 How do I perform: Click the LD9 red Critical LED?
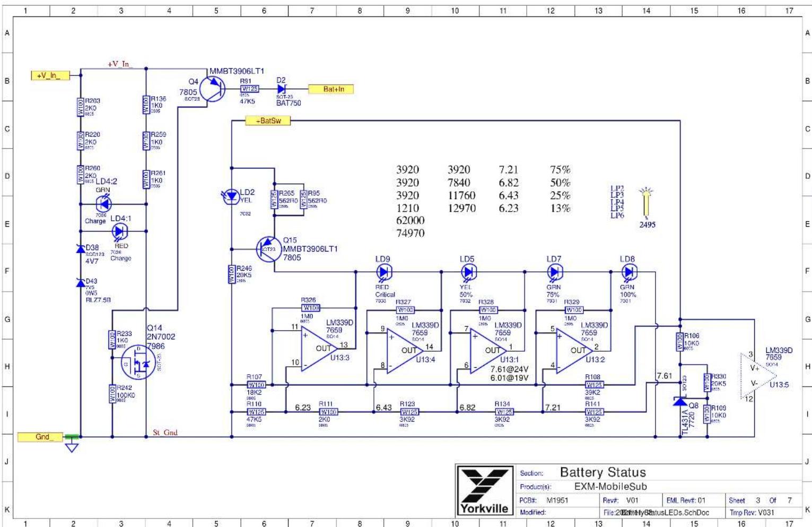pyautogui.click(x=383, y=272)
